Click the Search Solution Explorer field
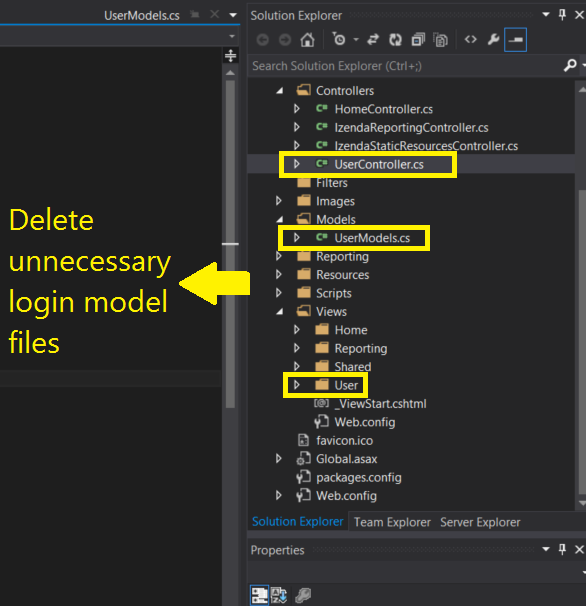Screen dimensions: 586x606 coord(406,66)
